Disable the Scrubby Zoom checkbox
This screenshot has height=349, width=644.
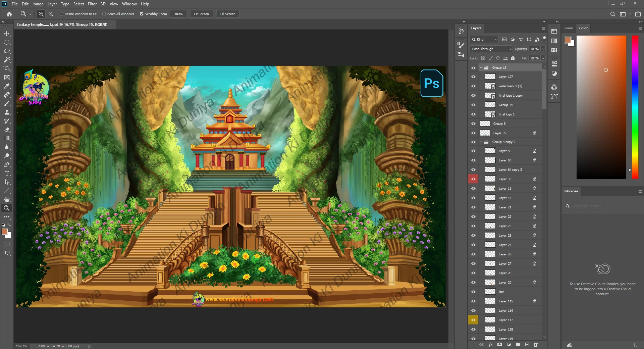142,14
